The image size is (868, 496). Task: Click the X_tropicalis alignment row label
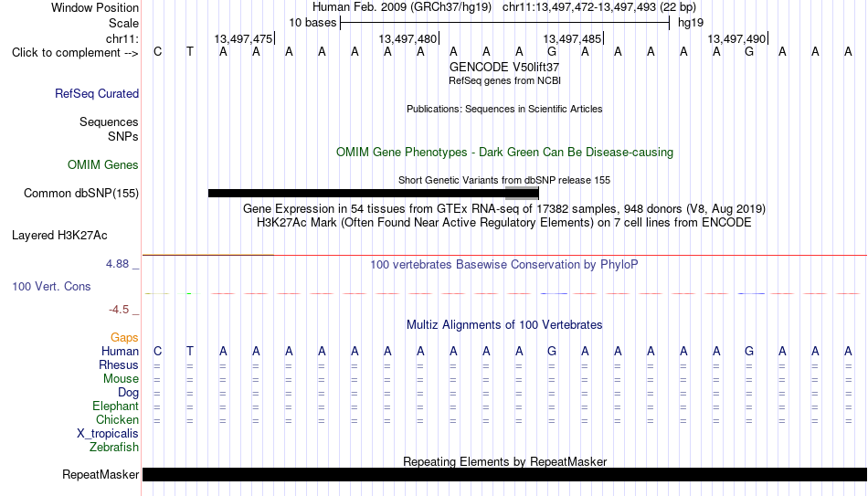coord(108,434)
